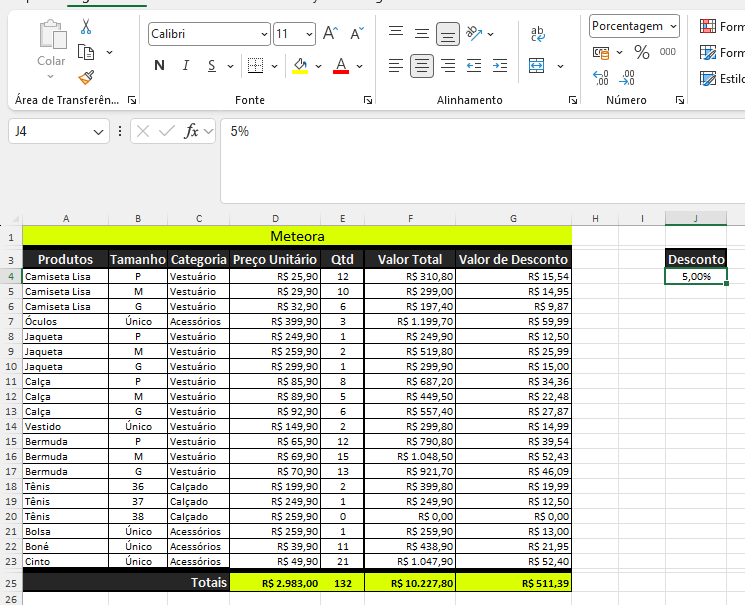Open the Número dialog launcher
Image resolution: width=745 pixels, height=605 pixels.
click(x=680, y=100)
